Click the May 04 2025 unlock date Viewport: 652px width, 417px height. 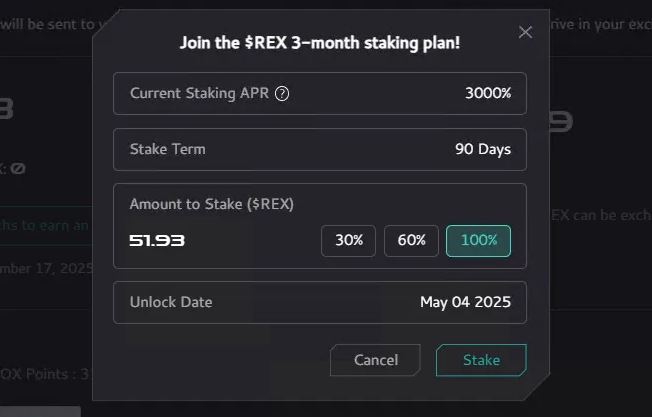[465, 302]
